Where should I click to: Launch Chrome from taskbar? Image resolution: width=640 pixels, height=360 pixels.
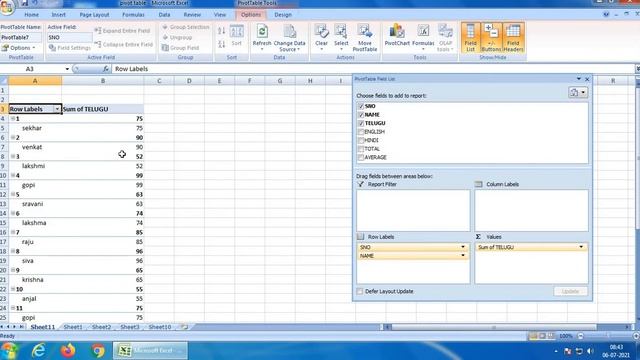(98, 351)
